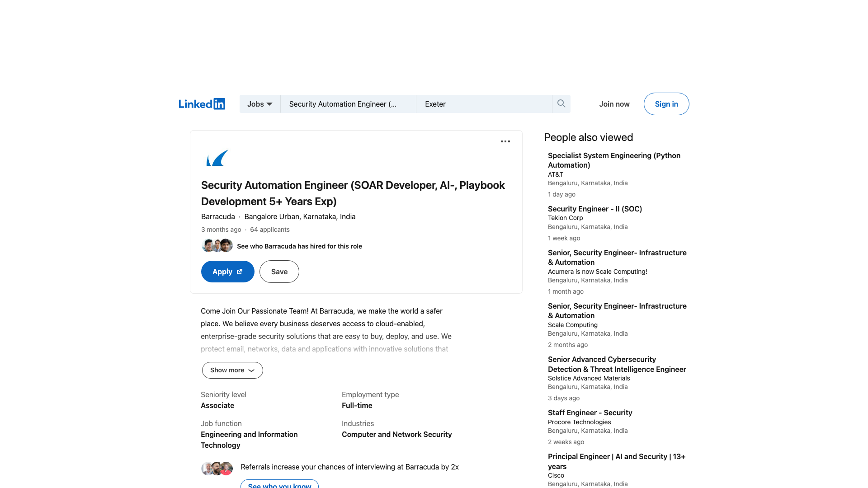Click the Exeter location field
Viewport: 868px width, 488px height.
(484, 104)
